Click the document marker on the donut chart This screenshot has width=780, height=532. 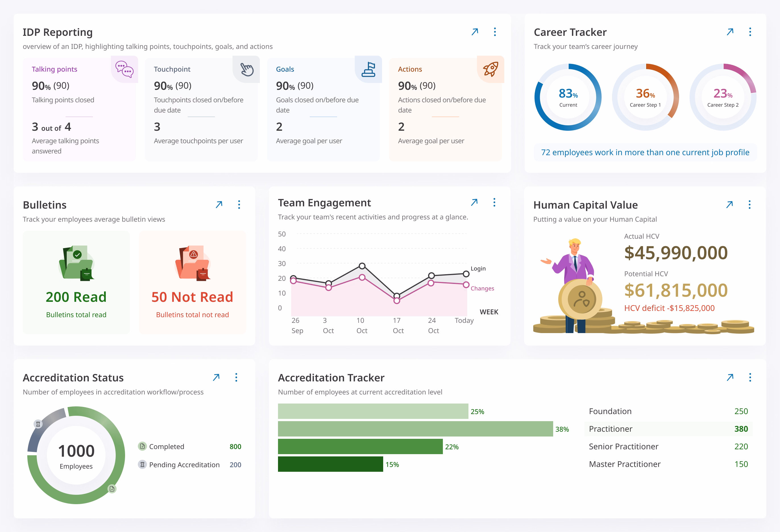point(112,489)
